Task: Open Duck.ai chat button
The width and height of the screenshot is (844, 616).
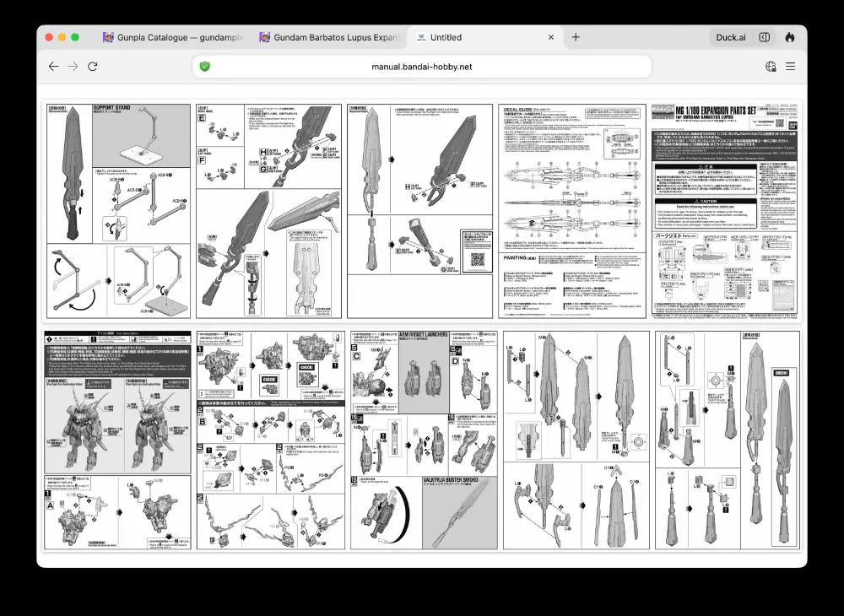Action: point(730,37)
